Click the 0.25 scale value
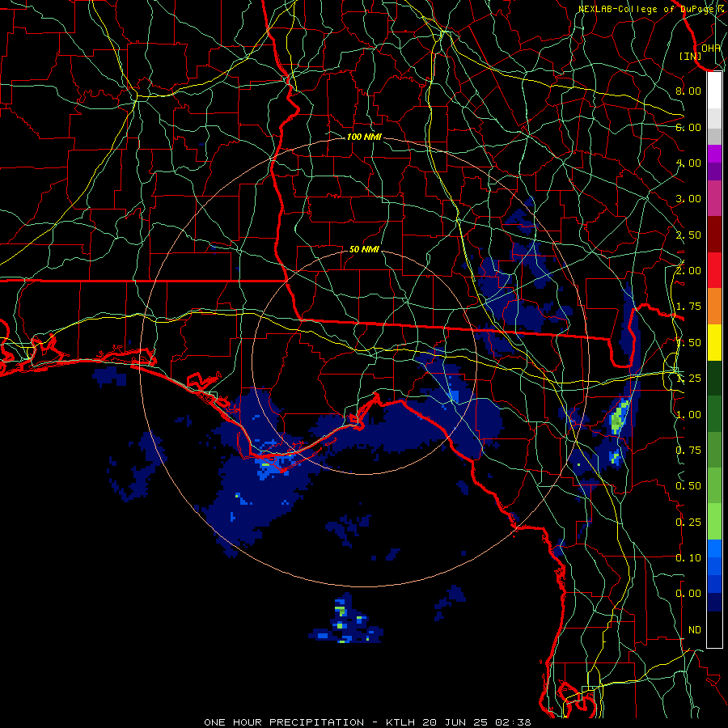Image resolution: width=728 pixels, height=728 pixels. 688,523
